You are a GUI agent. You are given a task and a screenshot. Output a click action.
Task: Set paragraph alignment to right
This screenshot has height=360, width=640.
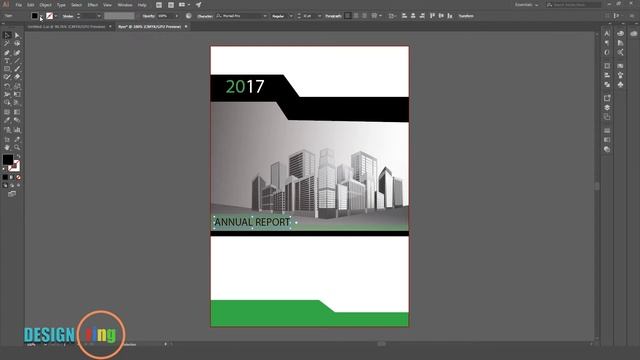(x=364, y=16)
